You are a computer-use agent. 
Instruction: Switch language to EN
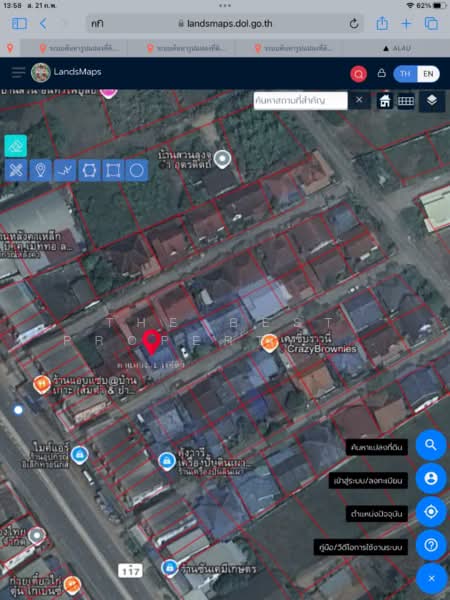point(428,74)
